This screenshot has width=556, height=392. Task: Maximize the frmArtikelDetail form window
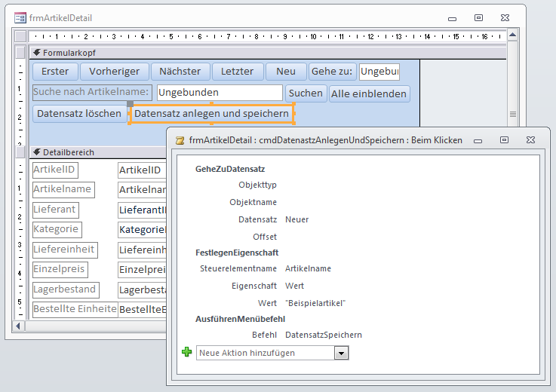coord(478,18)
